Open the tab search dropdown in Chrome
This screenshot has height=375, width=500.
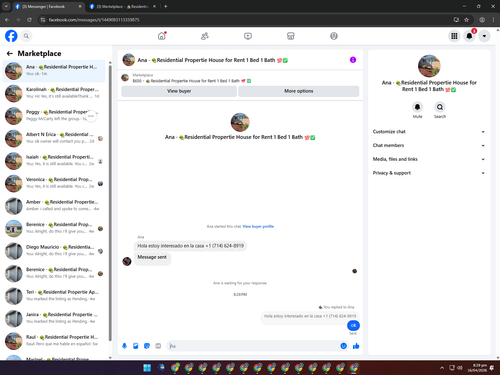click(x=6, y=6)
